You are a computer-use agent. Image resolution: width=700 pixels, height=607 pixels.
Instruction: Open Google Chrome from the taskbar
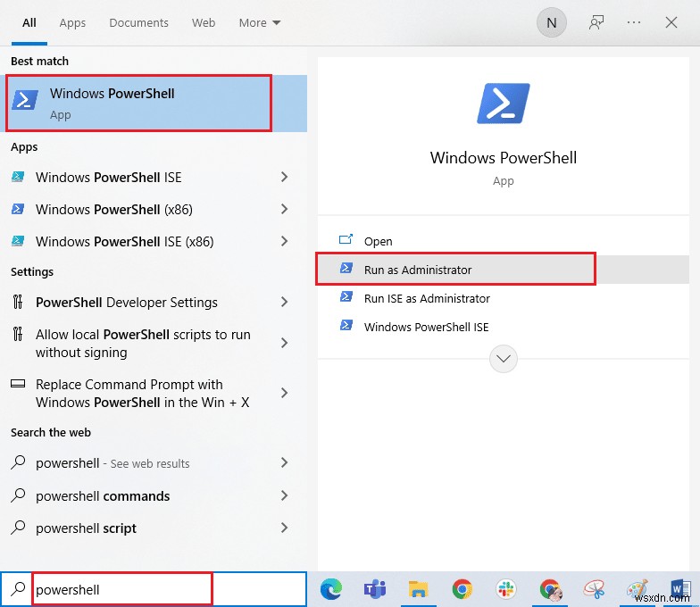(x=462, y=589)
